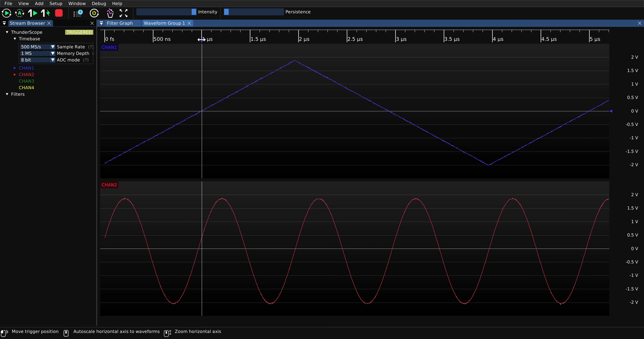Collapse the Filters section

tap(7, 94)
